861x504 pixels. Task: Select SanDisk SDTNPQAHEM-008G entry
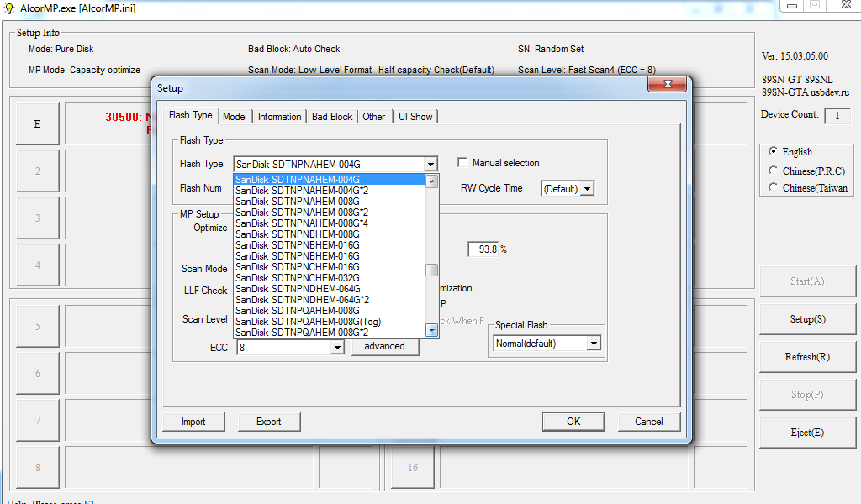(x=330, y=311)
